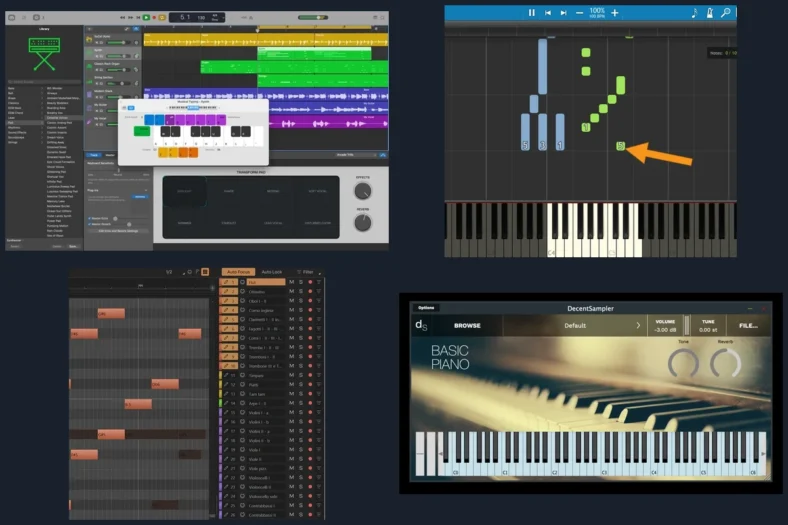Screen dimensions: 788x525
Task: Click the Auto Lock button in track list
Action: (x=272, y=272)
